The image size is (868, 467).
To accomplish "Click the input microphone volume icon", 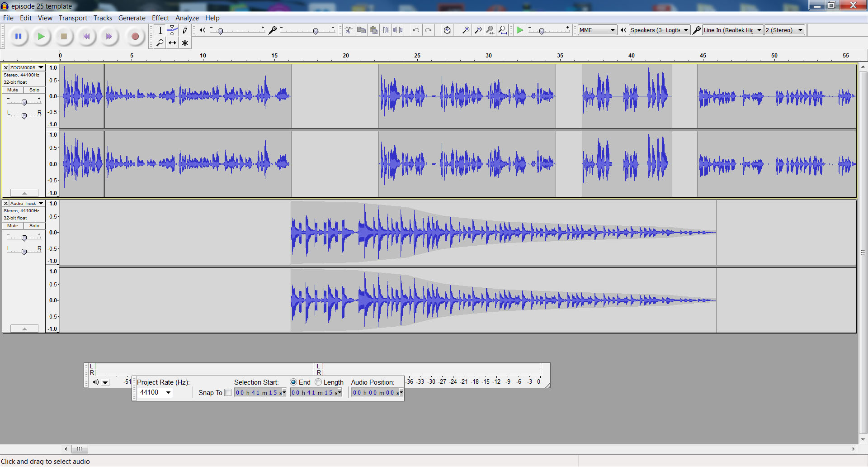I will tap(273, 30).
